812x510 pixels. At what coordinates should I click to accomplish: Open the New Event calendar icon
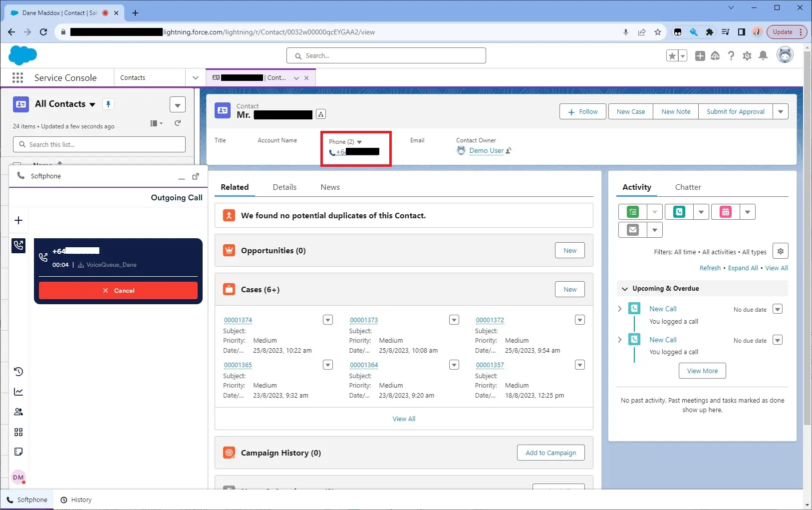click(x=725, y=212)
